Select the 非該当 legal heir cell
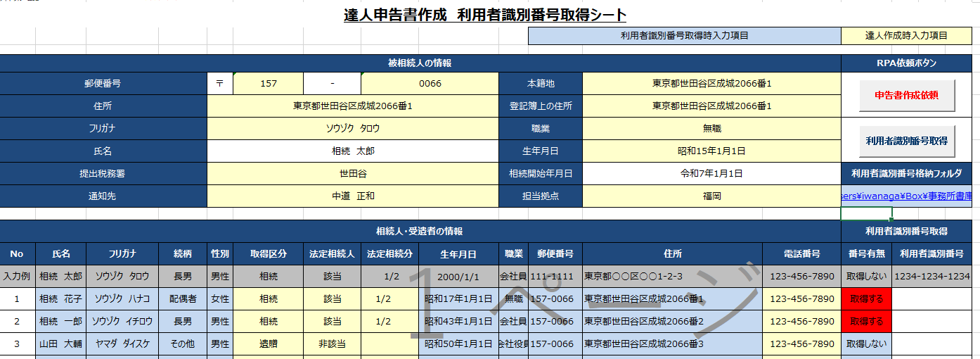 pos(333,344)
